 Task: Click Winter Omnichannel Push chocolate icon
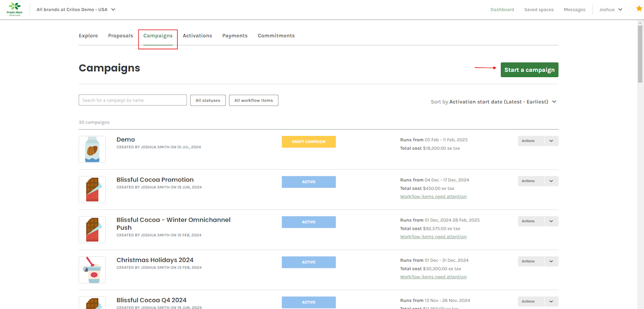coord(92,230)
